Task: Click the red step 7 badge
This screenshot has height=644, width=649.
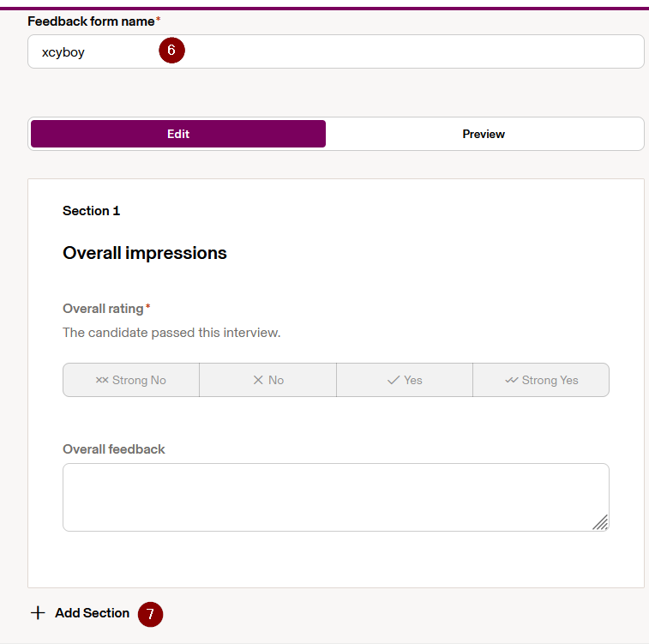Action: click(150, 614)
